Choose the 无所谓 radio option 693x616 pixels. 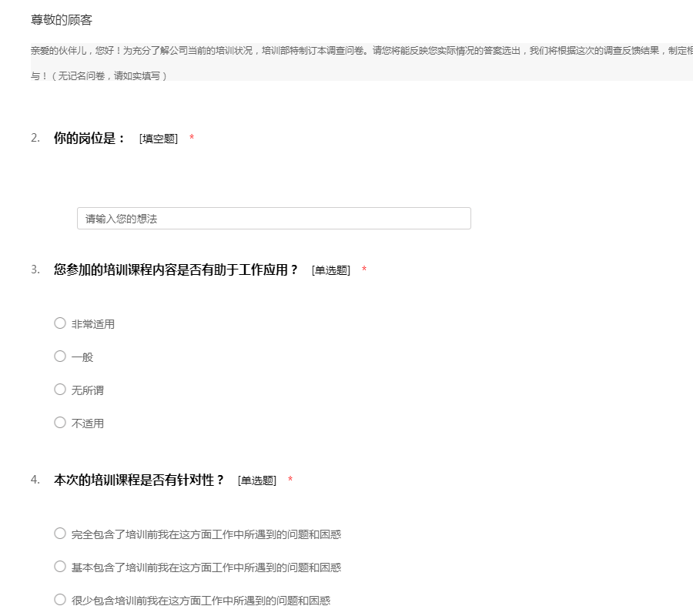tap(60, 390)
